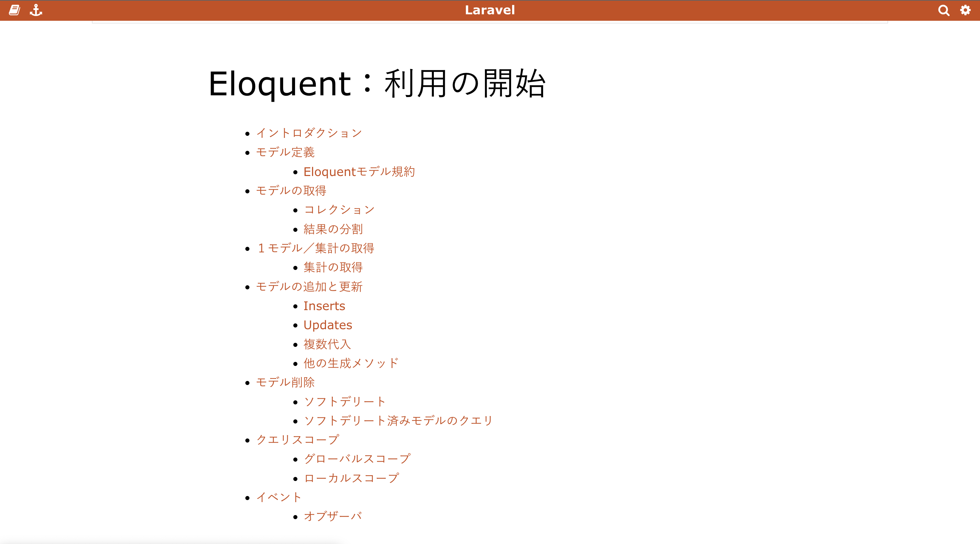Open the Inserts link
The width and height of the screenshot is (980, 544).
tap(324, 306)
